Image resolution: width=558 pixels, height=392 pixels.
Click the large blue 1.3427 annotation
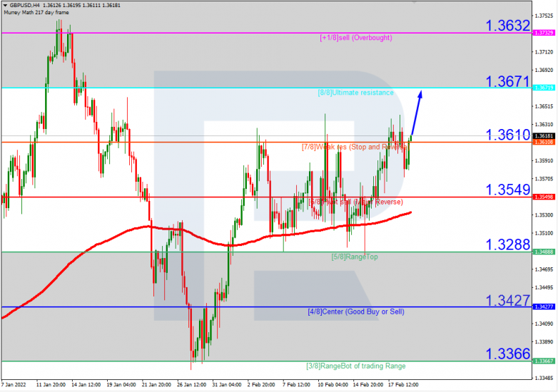tap(507, 300)
